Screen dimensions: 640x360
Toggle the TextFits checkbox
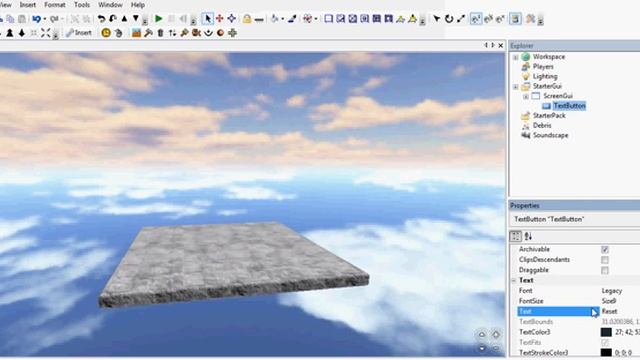click(605, 342)
